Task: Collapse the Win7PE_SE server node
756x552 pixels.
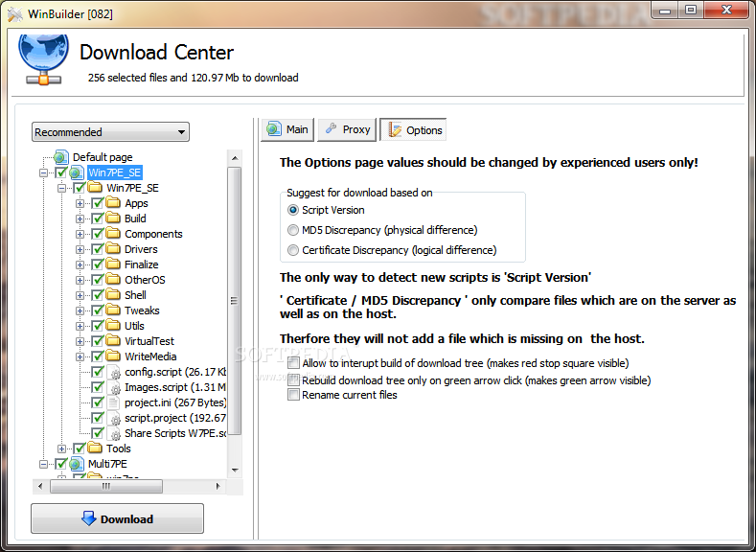Action: point(43,172)
